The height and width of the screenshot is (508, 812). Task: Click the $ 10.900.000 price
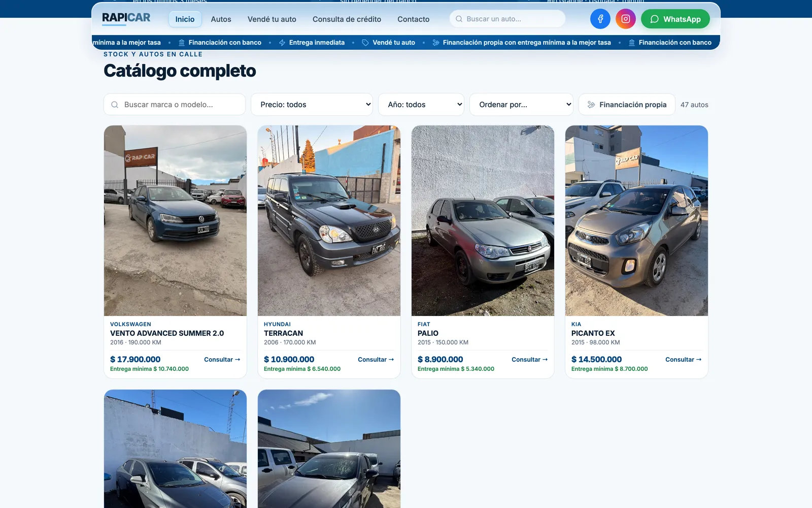pyautogui.click(x=289, y=359)
